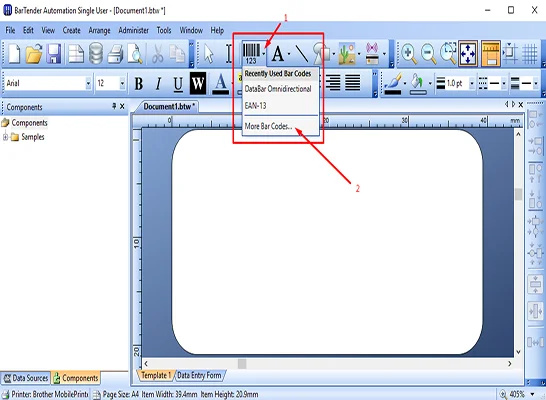Click the Zoom In magnifier icon
Viewport: 546px width, 400px height.
408,54
